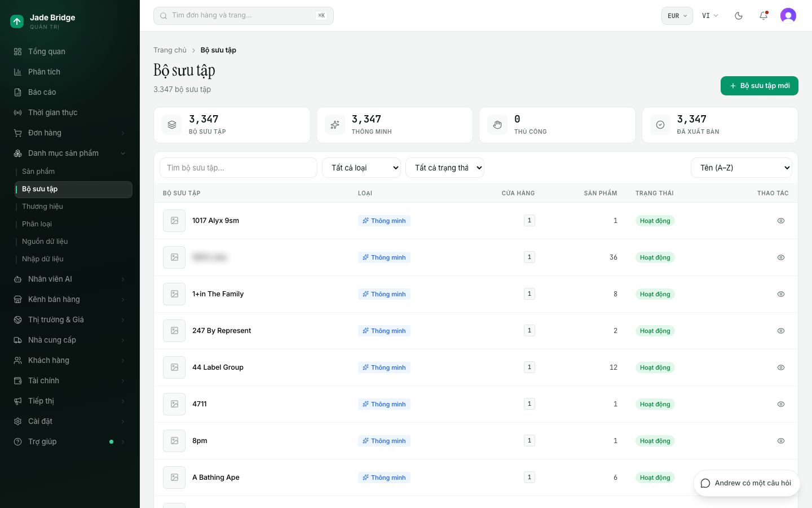Open Andrew chat bubble
Screen dimensions: 812x508
[747, 483]
